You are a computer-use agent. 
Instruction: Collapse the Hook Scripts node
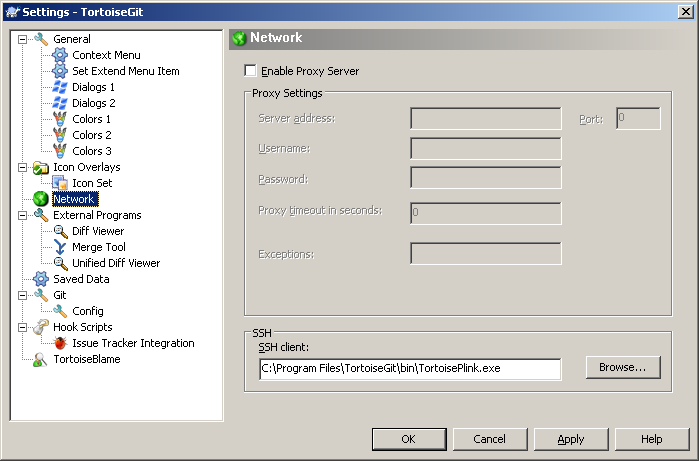click(22, 327)
